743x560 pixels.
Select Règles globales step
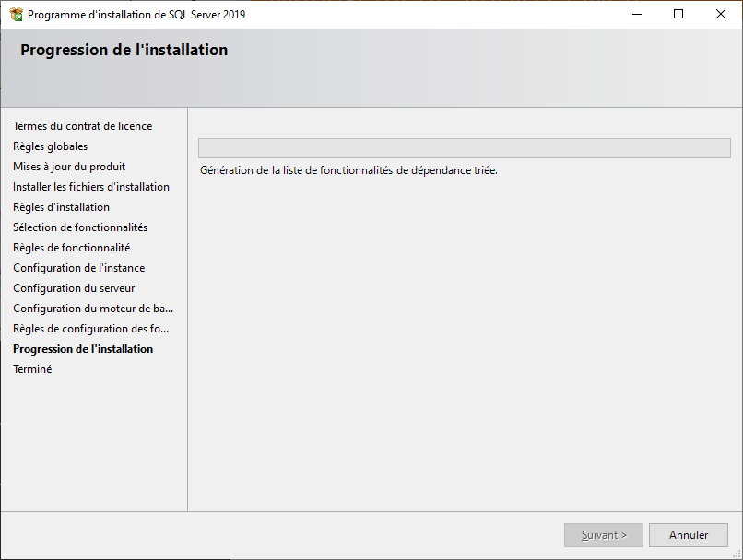pyautogui.click(x=50, y=146)
